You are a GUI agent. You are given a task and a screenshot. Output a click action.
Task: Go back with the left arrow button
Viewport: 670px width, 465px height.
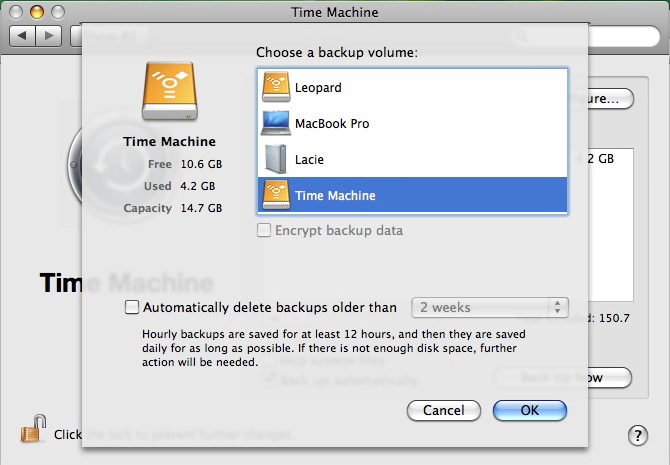(x=22, y=35)
